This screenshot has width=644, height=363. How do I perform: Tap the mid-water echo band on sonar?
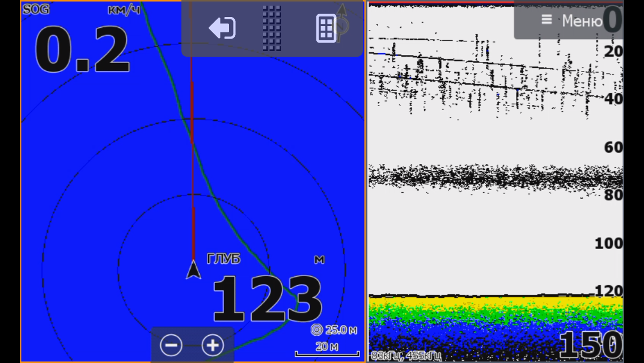point(495,177)
